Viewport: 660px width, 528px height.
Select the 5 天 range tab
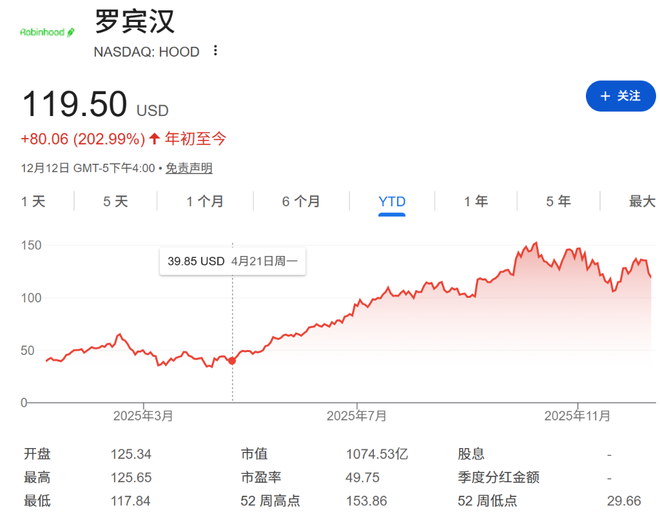(115, 201)
